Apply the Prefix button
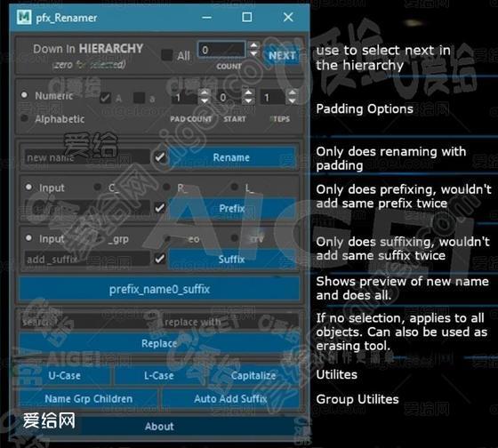498x448 pixels. click(231, 209)
